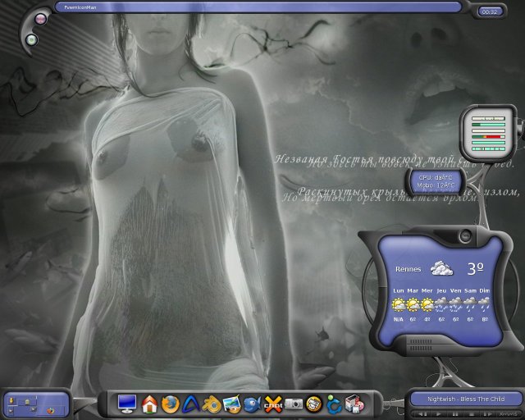Stop playback in XMMS controls
This screenshot has height=420, width=525.
pos(472,414)
